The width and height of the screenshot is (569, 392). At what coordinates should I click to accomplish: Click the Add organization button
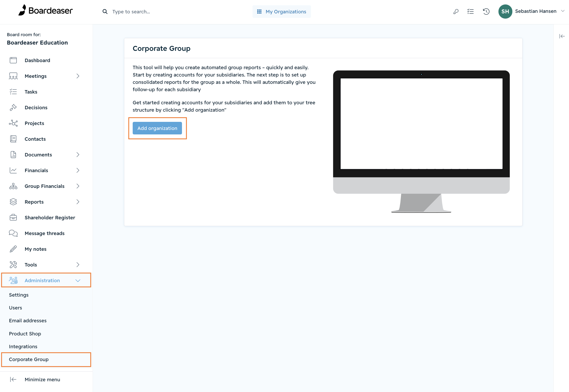click(157, 128)
